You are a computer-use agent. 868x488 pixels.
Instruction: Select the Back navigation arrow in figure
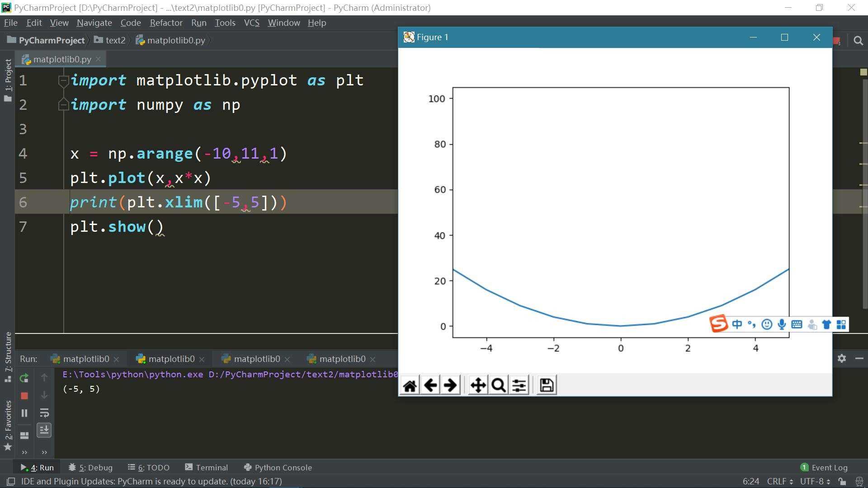pyautogui.click(x=430, y=385)
